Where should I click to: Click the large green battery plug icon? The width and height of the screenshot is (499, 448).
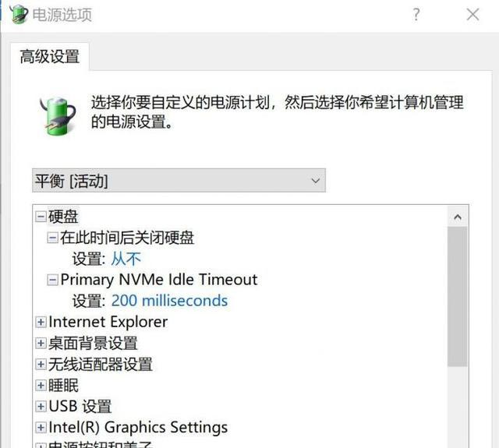[x=58, y=116]
